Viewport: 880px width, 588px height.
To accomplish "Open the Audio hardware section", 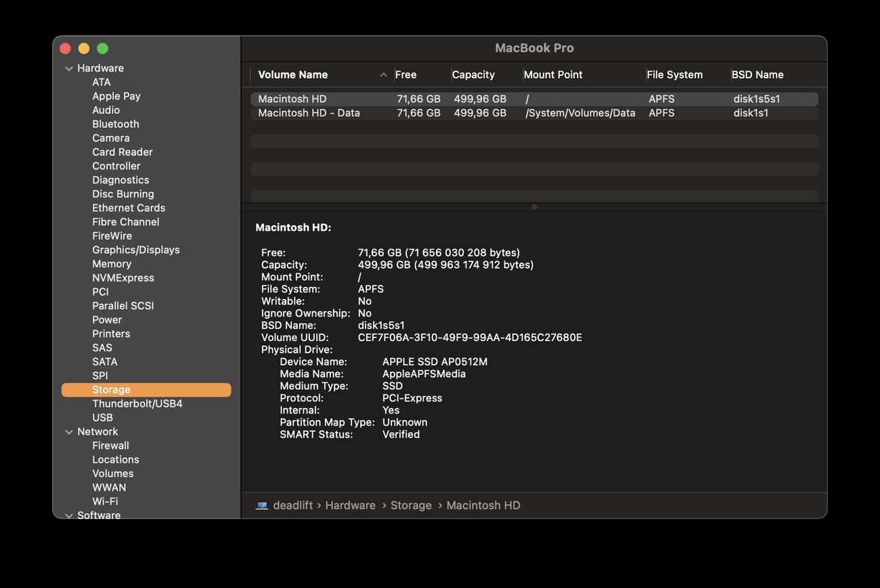I will 106,110.
